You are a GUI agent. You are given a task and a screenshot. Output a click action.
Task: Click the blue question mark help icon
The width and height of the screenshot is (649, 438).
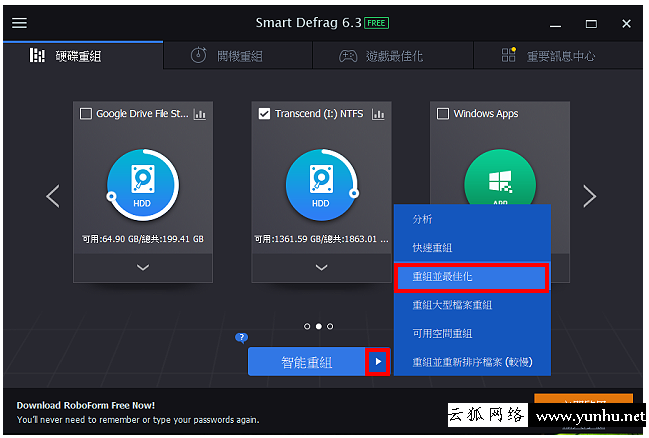click(x=241, y=338)
